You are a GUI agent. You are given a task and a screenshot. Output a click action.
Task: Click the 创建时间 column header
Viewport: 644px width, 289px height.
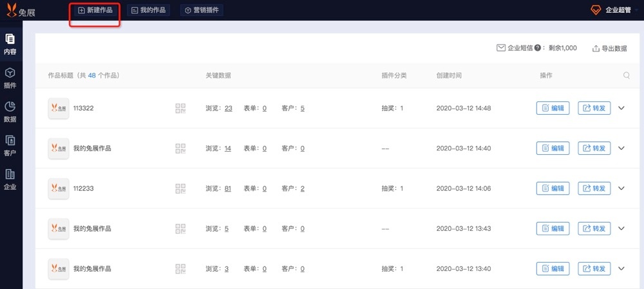449,75
